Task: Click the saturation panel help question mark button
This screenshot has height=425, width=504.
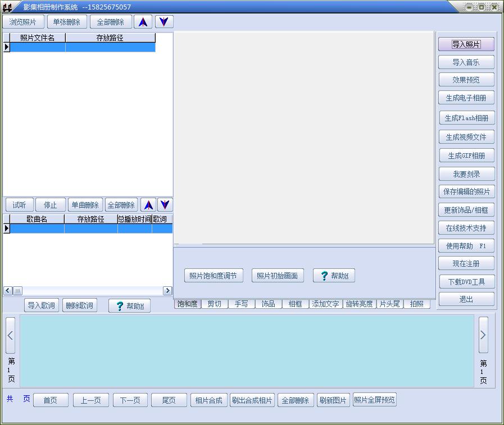Action: (334, 276)
